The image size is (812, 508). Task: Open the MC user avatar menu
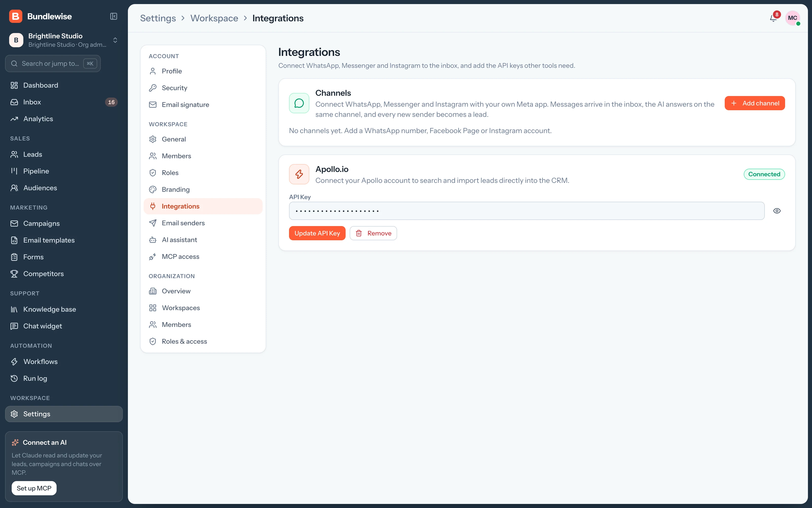pyautogui.click(x=792, y=18)
